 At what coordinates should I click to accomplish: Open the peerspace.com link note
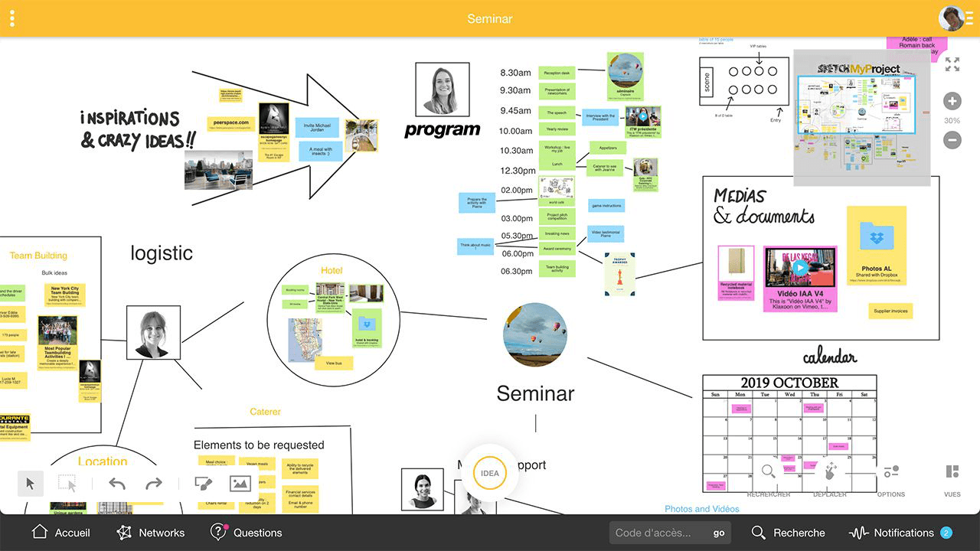(x=230, y=124)
